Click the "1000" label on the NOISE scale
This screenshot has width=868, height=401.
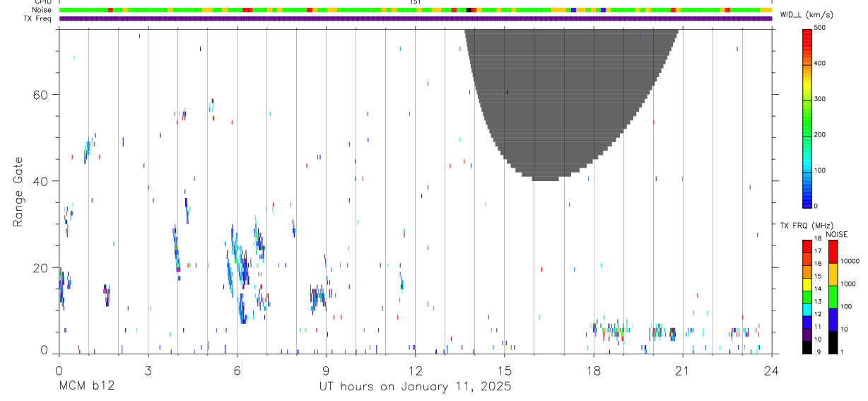point(848,284)
